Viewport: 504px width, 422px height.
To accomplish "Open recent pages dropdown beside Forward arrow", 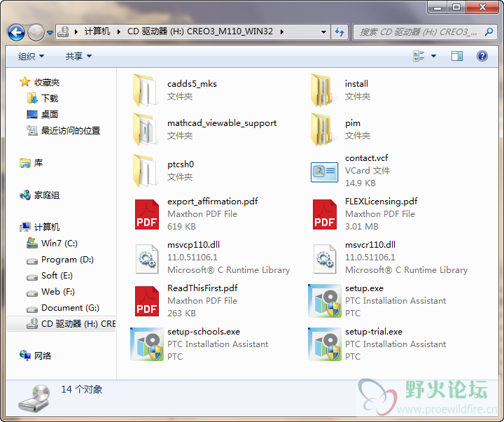I will click(50, 32).
